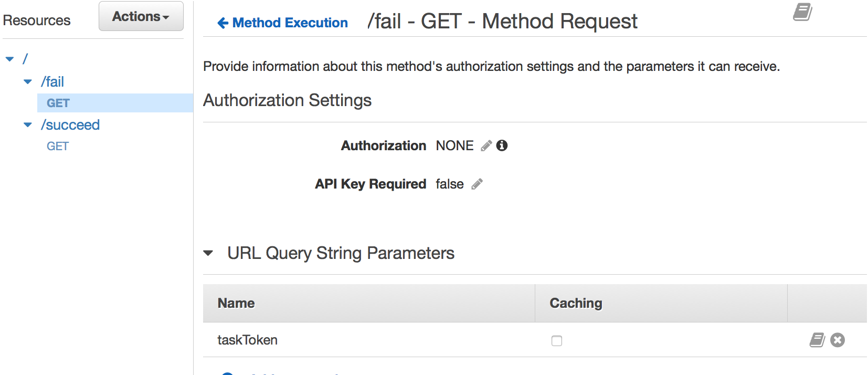The width and height of the screenshot is (868, 375).
Task: Click the taskToken parameter name
Action: coord(247,340)
